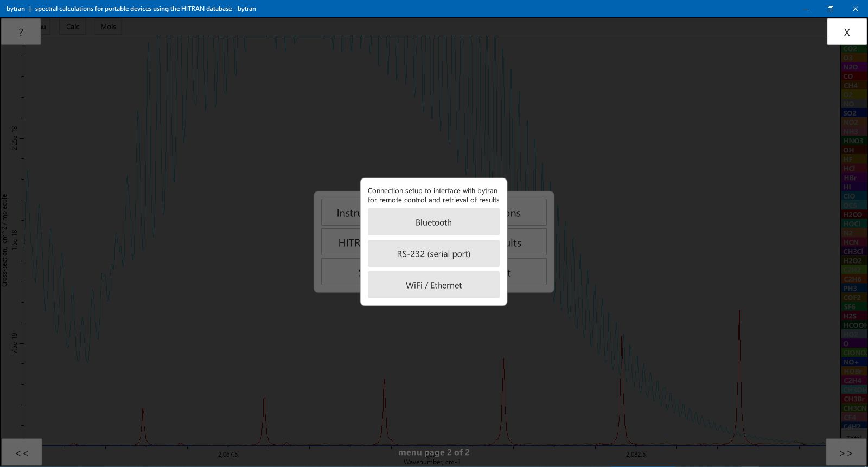
Task: Select the NH3 molecule entry
Action: pyautogui.click(x=854, y=132)
